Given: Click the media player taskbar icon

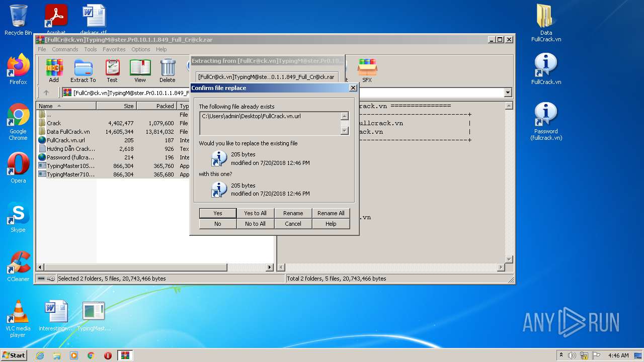Looking at the screenshot, I should coord(74,355).
